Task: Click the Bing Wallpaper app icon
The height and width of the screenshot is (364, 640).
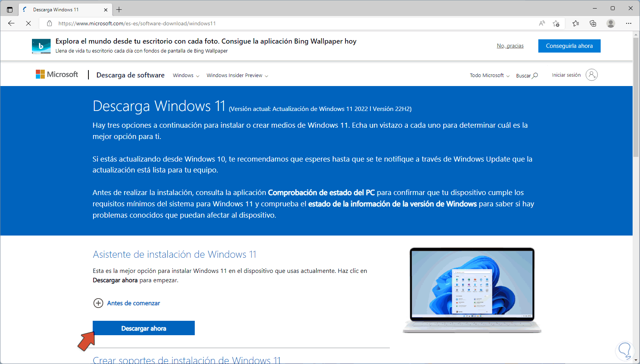Action: click(41, 46)
